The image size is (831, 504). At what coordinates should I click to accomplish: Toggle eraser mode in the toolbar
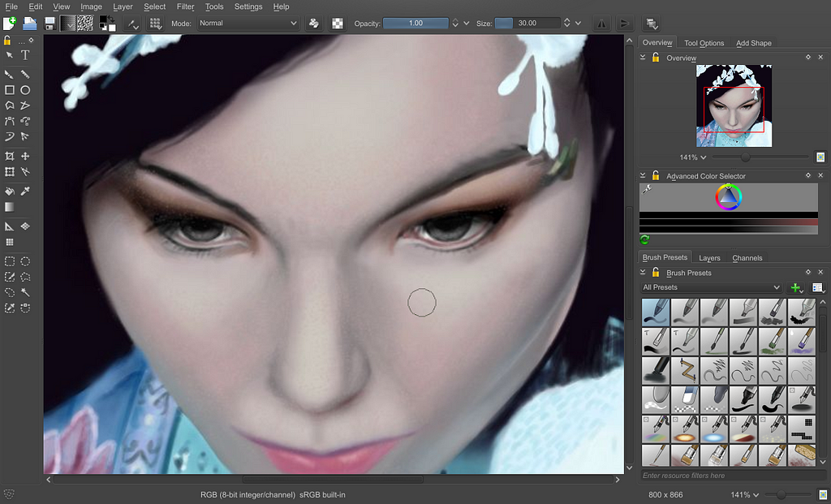[x=314, y=24]
